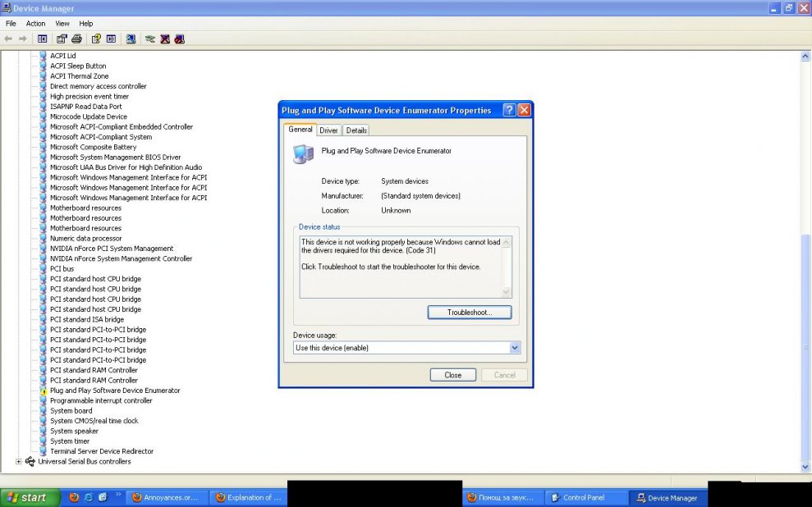Click the Troubleshoot button
812x507 pixels.
point(469,313)
